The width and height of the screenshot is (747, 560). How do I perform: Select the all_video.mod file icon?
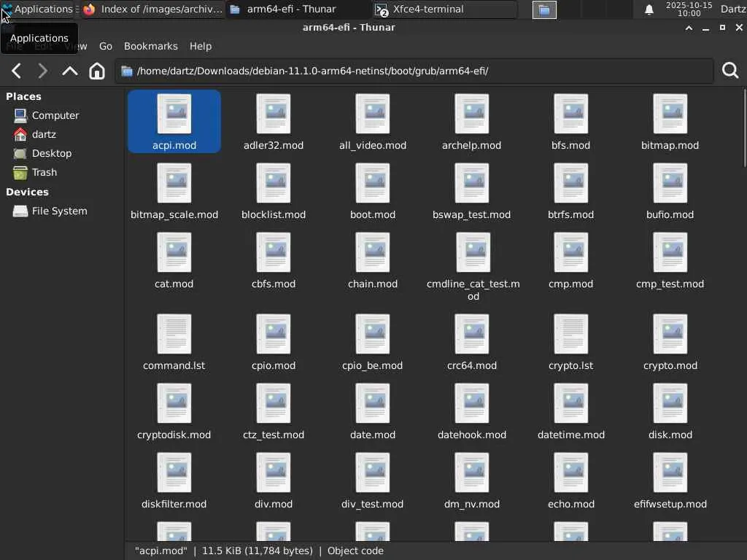click(373, 114)
